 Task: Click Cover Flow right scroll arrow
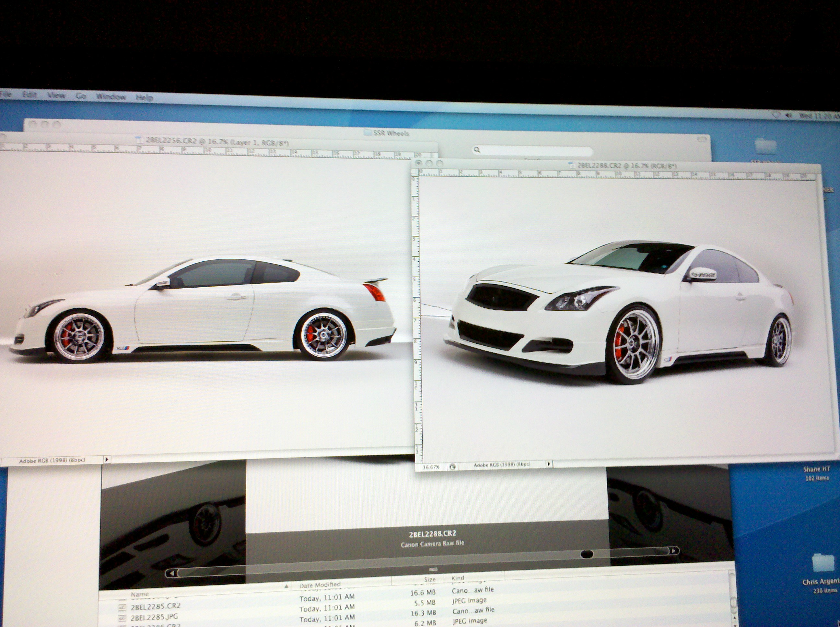674,550
